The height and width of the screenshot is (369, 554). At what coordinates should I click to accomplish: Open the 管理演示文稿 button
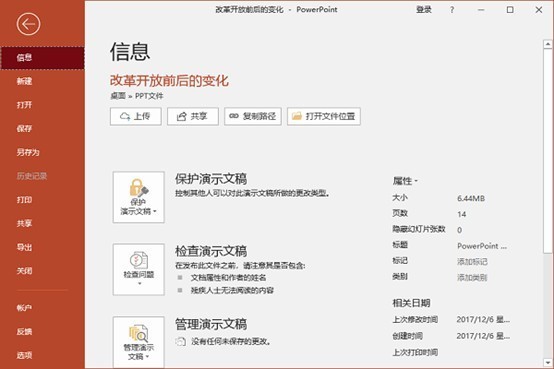138,342
